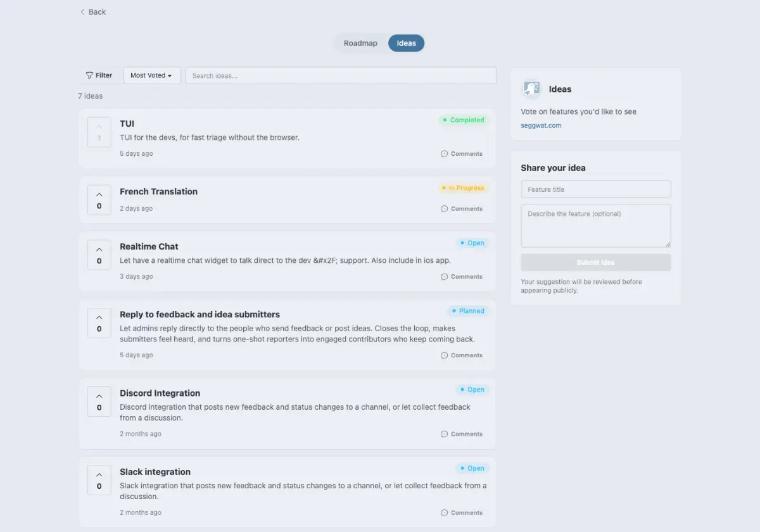
Task: Open Comments on Discord Integration
Action: coord(462,434)
